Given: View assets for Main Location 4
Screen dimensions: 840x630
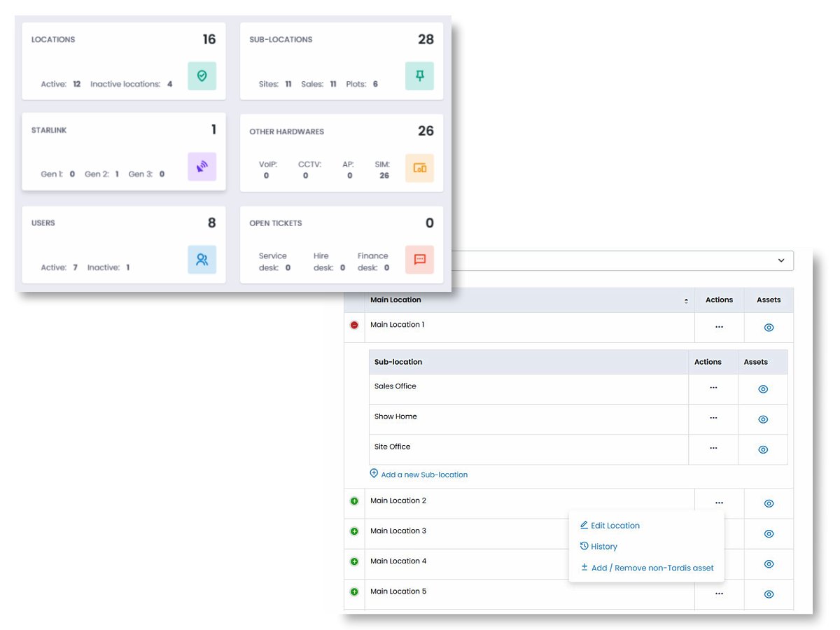Looking at the screenshot, I should pyautogui.click(x=769, y=564).
